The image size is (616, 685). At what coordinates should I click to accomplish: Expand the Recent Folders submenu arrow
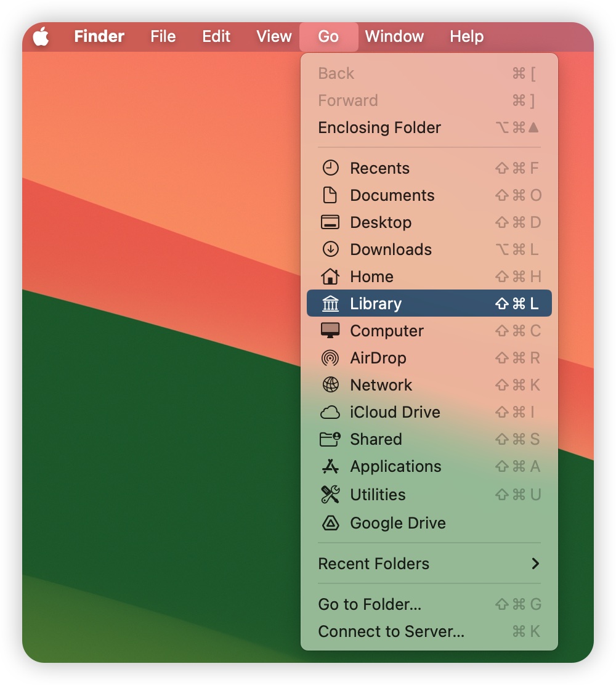[536, 564]
